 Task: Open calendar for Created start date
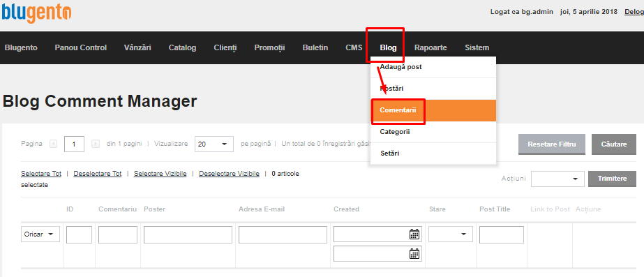[414, 234]
